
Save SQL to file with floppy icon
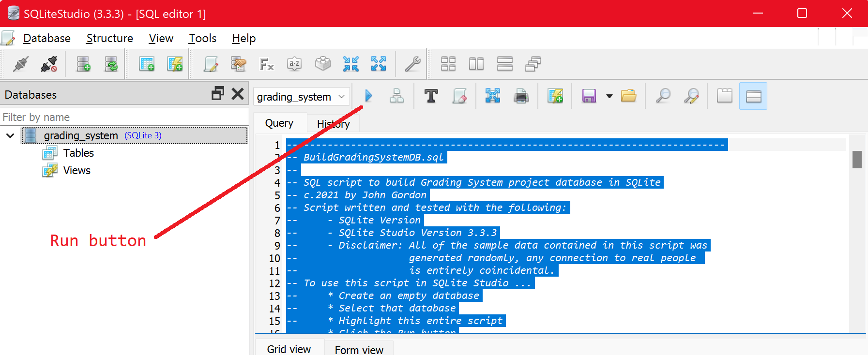pos(589,96)
